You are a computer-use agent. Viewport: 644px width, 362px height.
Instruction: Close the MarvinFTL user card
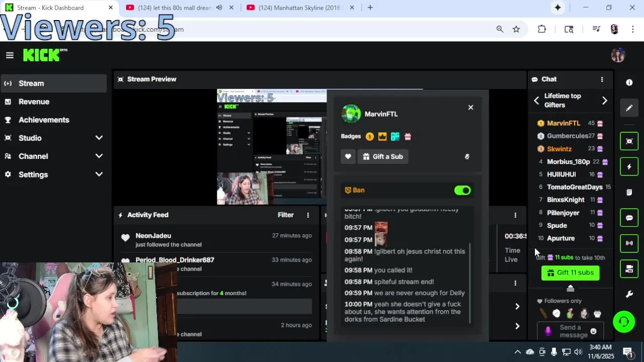tap(470, 108)
